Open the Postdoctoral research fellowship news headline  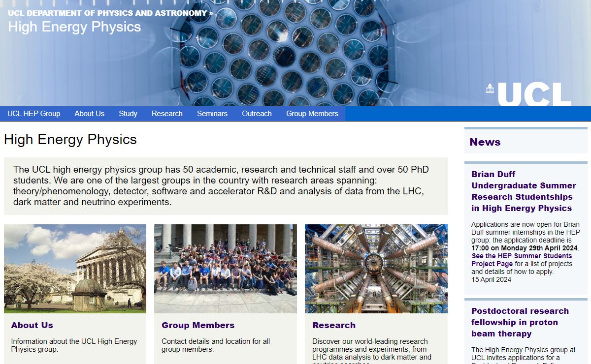[520, 322]
